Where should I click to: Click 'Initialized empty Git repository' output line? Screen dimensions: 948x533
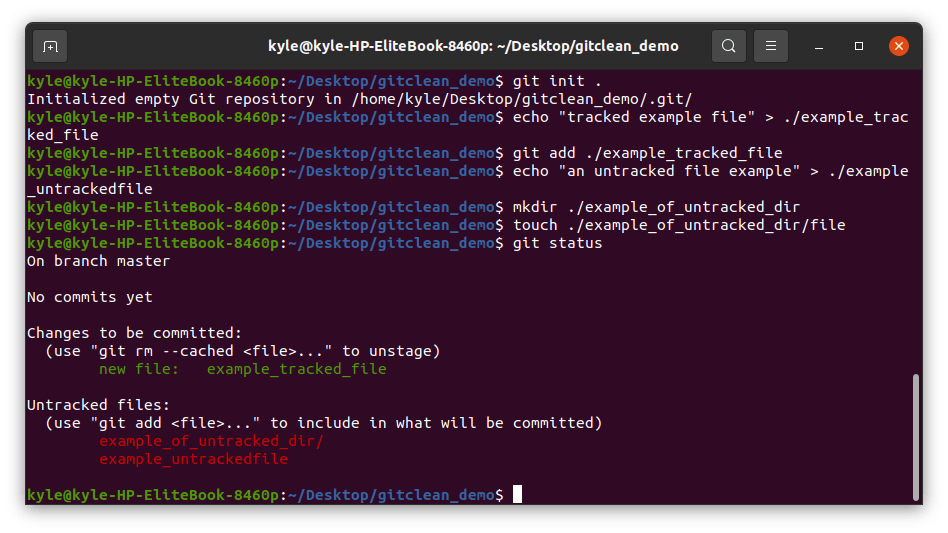[x=359, y=99]
